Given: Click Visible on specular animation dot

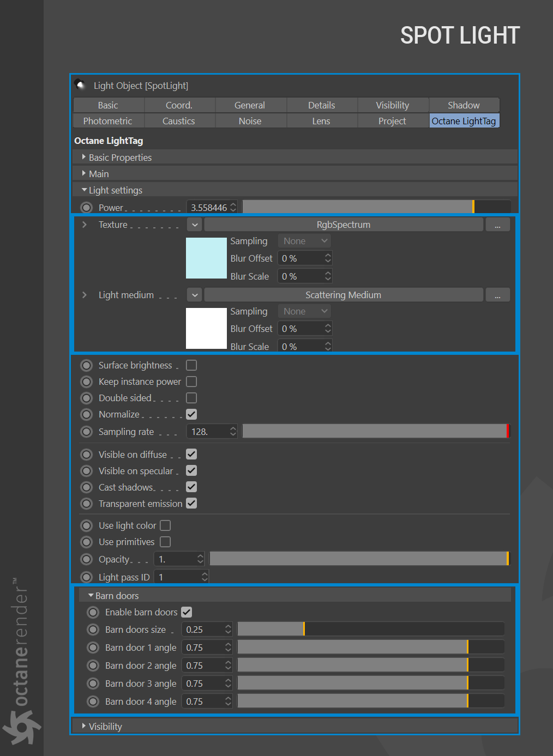Looking at the screenshot, I should tap(86, 471).
